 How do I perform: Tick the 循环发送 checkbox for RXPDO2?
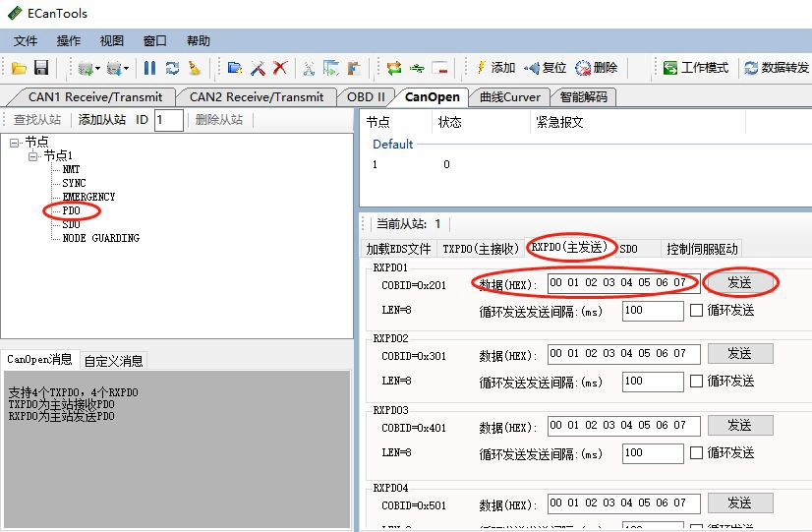[x=697, y=382]
